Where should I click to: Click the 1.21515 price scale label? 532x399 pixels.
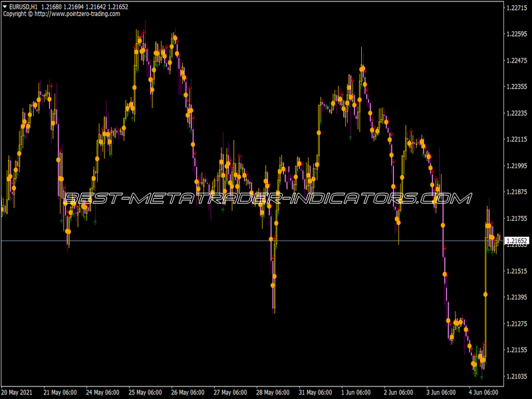(517, 271)
